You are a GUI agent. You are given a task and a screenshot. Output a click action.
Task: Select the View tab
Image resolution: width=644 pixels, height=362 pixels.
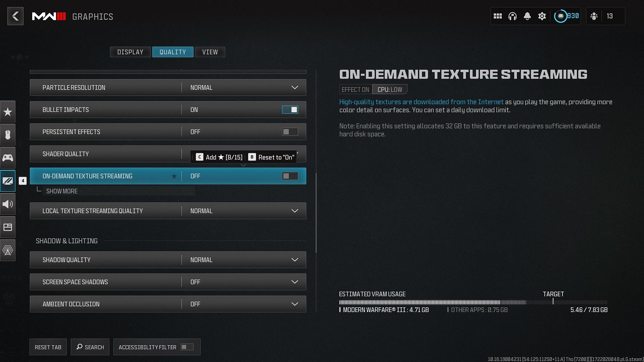pos(210,52)
